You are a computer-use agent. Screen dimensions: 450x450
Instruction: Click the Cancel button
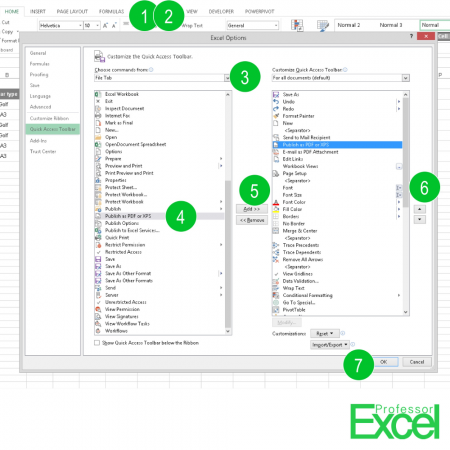pos(417,362)
